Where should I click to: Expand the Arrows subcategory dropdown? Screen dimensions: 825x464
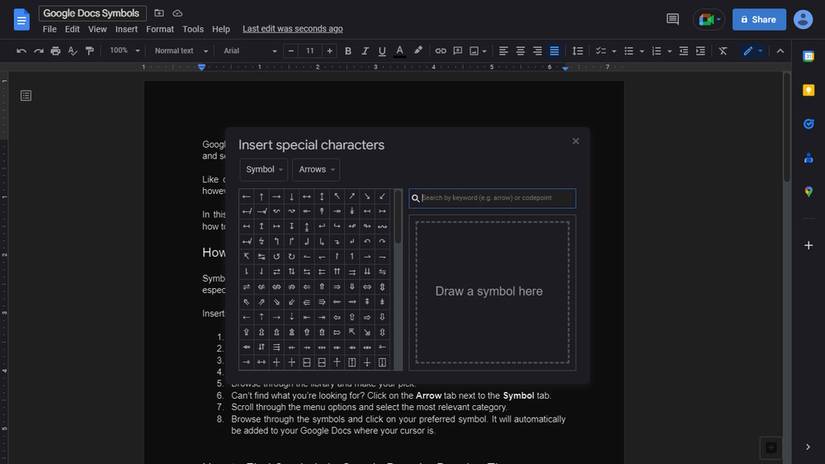[316, 170]
